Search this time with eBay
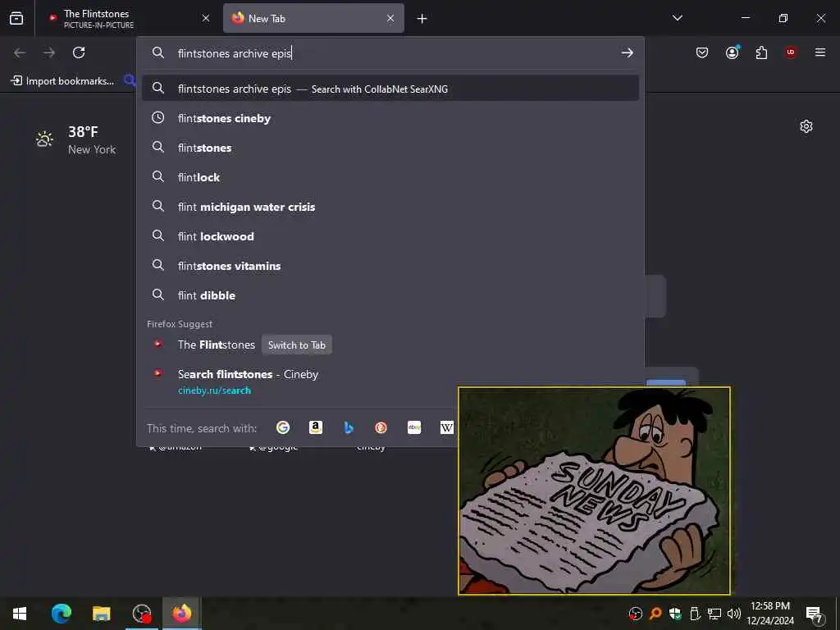840x630 pixels. [414, 427]
